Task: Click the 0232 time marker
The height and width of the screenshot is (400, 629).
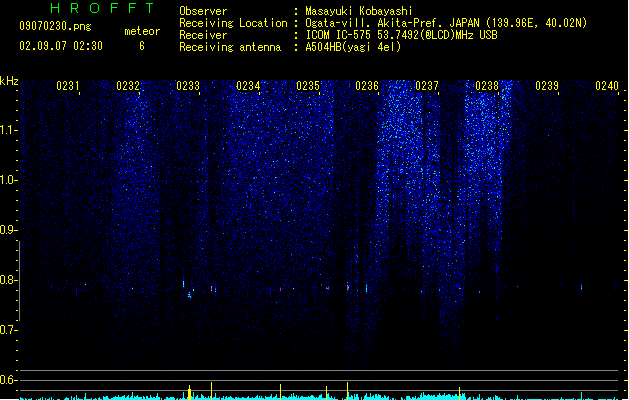Action: point(128,86)
